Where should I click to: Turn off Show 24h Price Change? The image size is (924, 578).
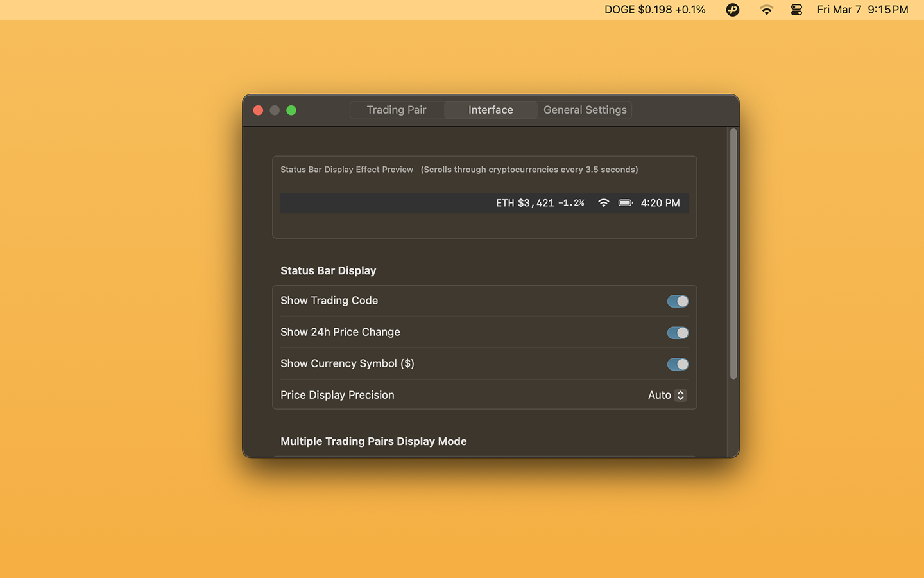click(x=678, y=333)
